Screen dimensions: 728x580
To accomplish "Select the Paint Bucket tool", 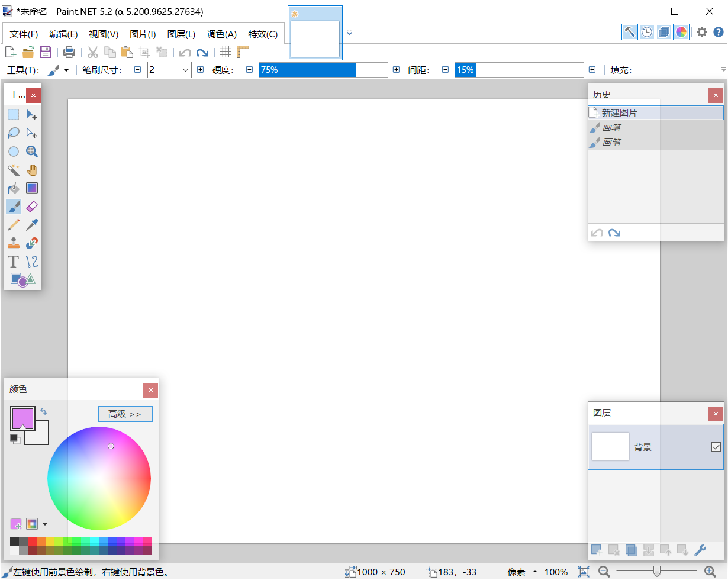I will 14,188.
